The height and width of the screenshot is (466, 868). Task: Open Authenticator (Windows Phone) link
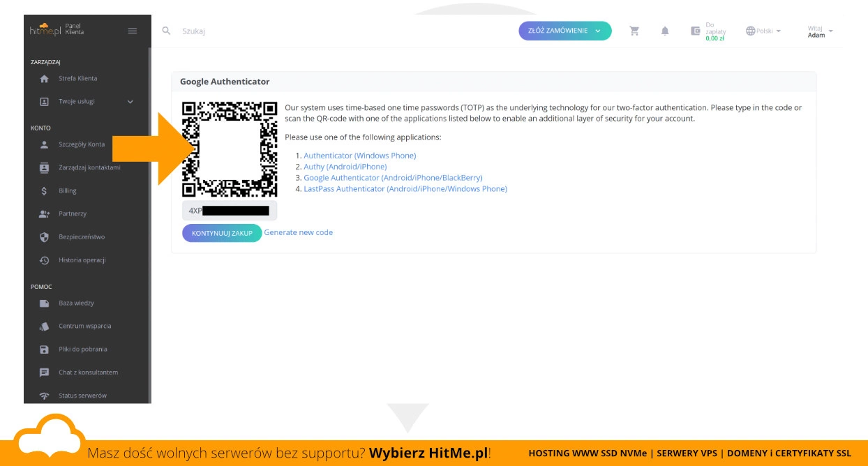(360, 156)
